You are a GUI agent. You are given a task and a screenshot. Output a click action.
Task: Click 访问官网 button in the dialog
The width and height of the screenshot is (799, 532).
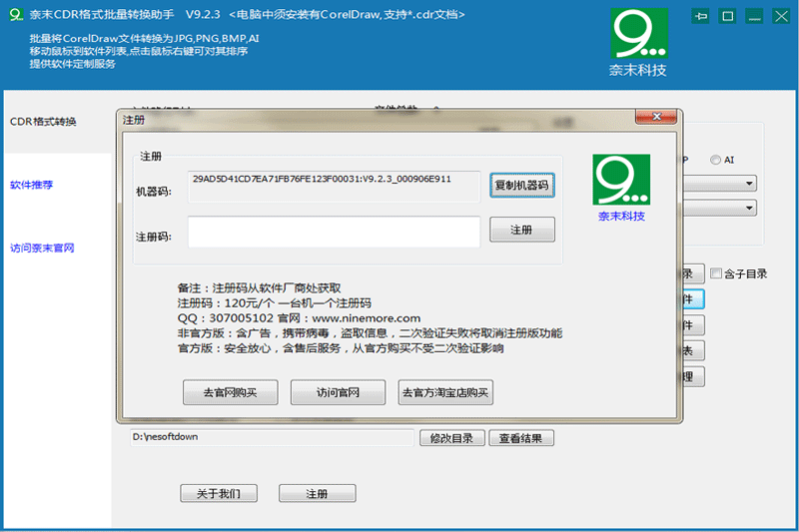(x=338, y=392)
